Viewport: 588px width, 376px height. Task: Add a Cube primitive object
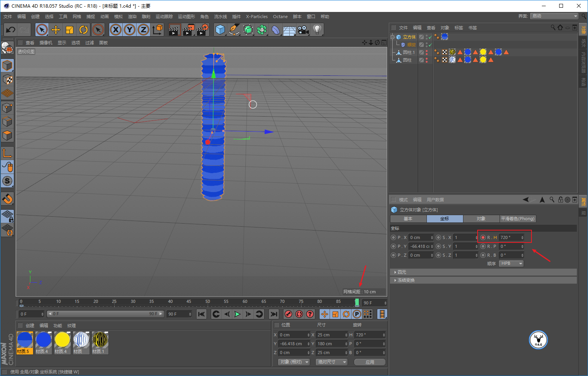(x=220, y=30)
